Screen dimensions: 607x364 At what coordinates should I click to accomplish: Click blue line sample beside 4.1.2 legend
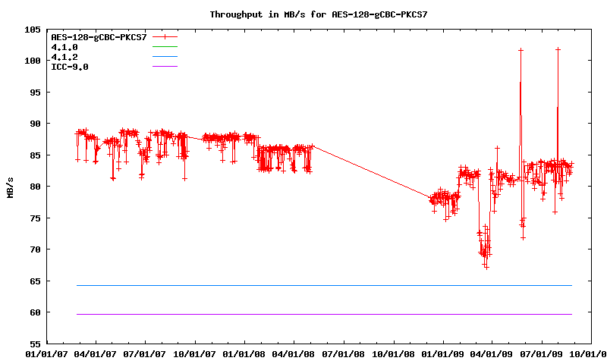tap(164, 57)
